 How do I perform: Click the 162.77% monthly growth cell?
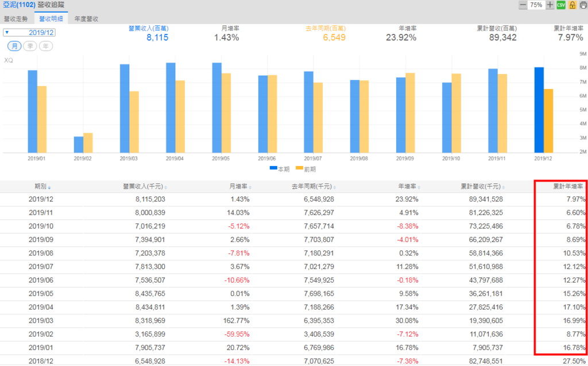[236, 321]
